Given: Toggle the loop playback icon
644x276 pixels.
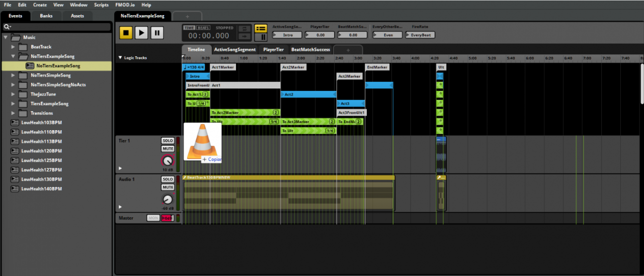Looking at the screenshot, I should [244, 29].
